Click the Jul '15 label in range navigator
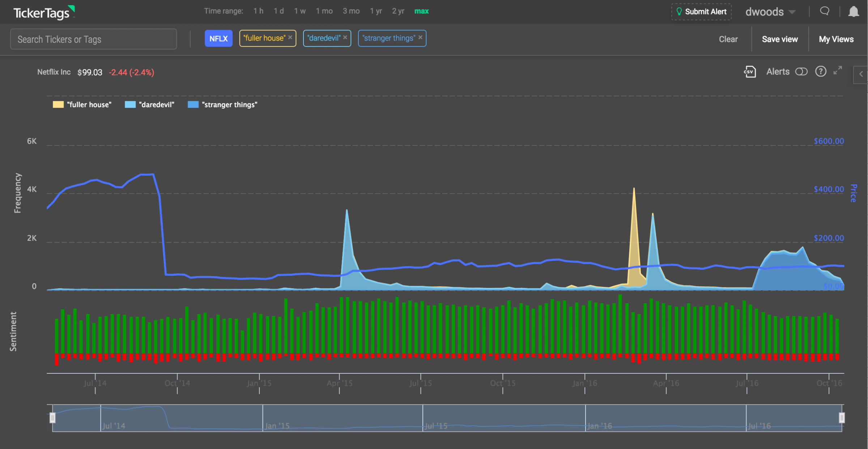This screenshot has height=449, width=868. [x=436, y=426]
